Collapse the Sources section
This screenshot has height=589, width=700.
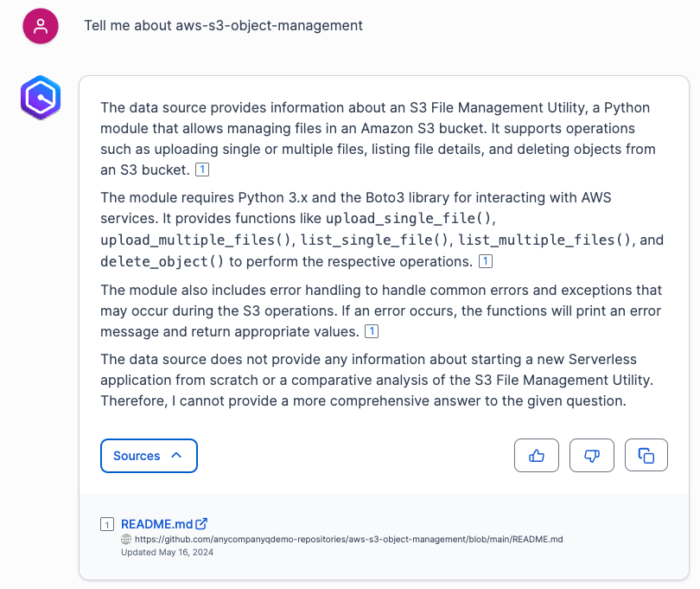pos(149,456)
